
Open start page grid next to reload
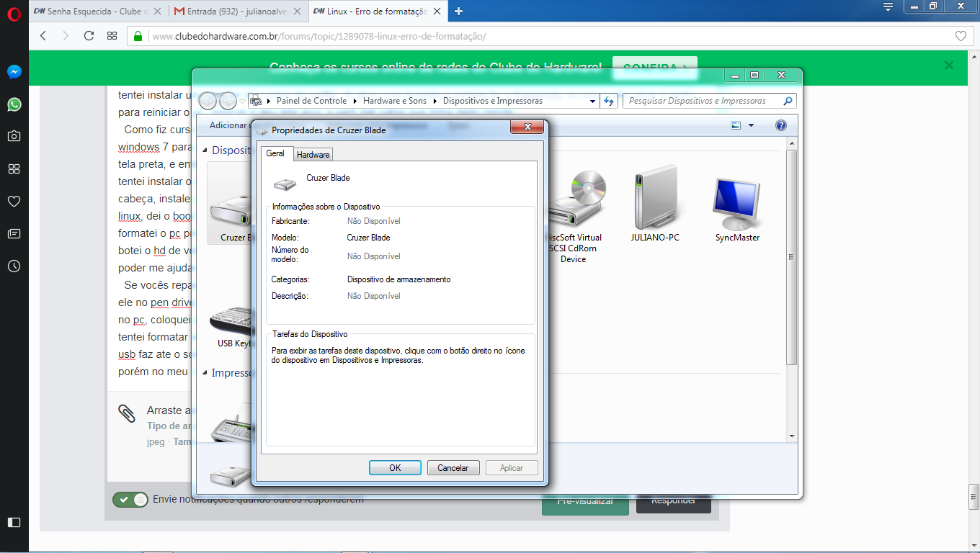pos(112,35)
